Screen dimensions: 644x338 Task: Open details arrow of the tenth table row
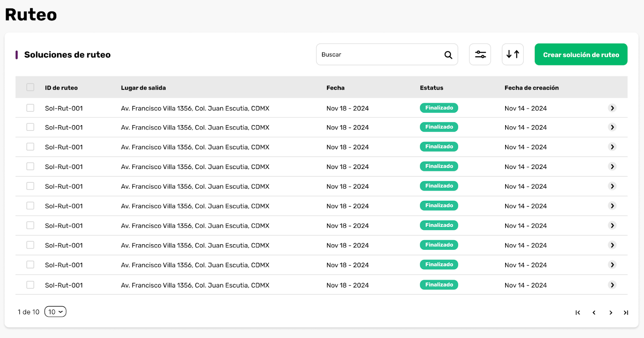(x=612, y=285)
